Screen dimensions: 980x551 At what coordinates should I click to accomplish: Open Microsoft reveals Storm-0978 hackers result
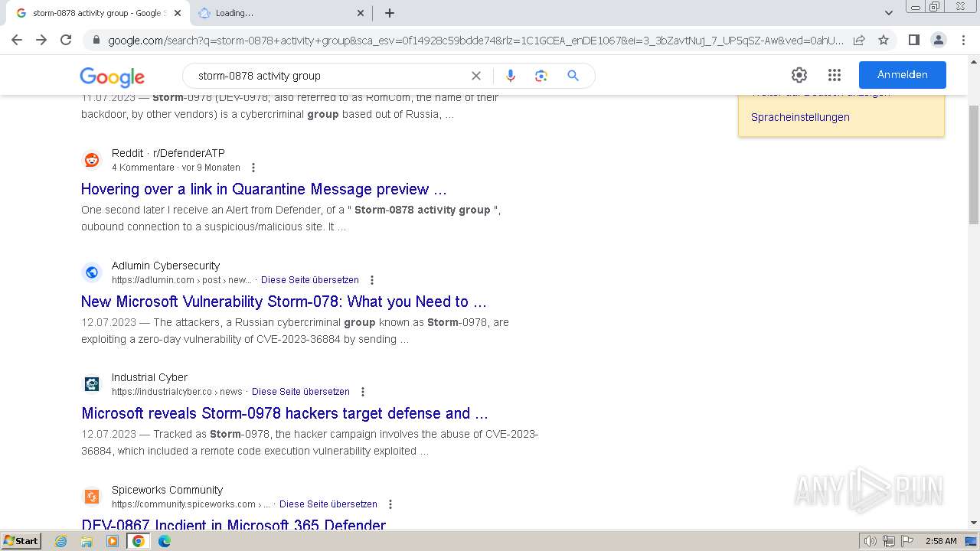click(285, 413)
